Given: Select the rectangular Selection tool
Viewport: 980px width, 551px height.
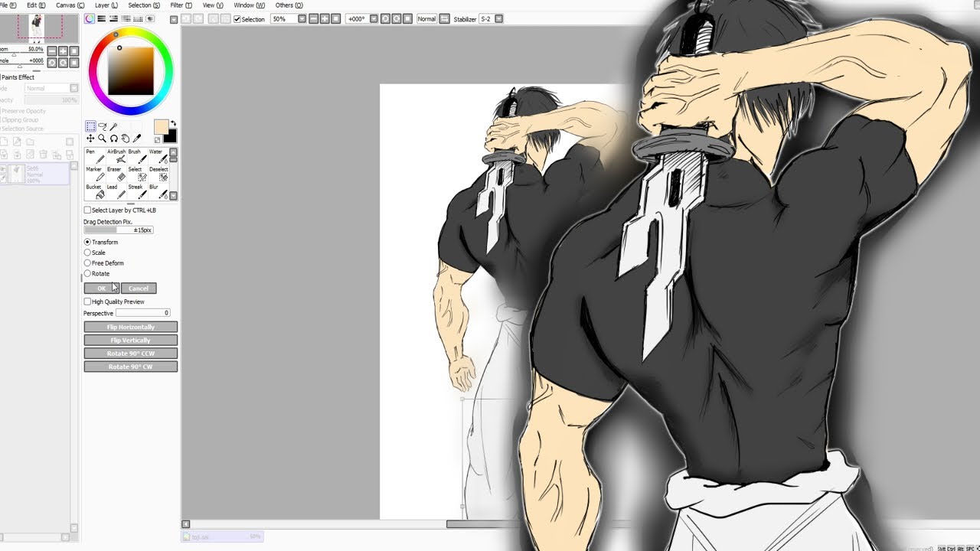Looking at the screenshot, I should click(x=90, y=126).
